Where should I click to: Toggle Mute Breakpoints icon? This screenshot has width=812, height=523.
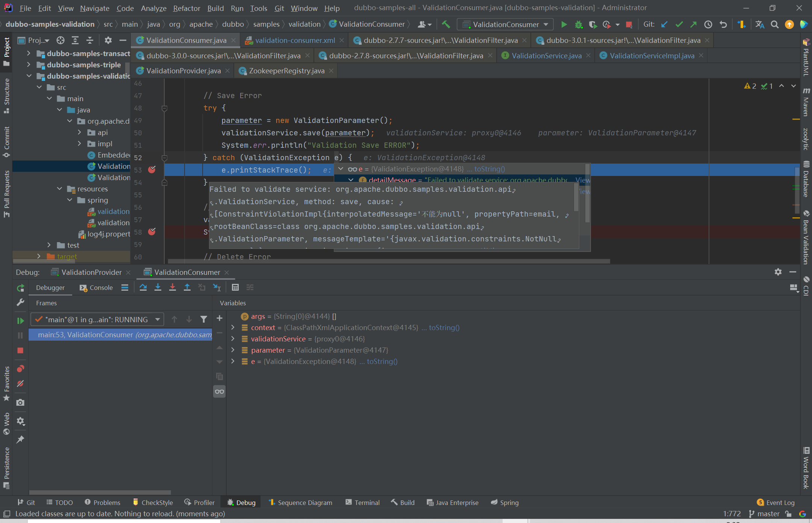coord(20,384)
